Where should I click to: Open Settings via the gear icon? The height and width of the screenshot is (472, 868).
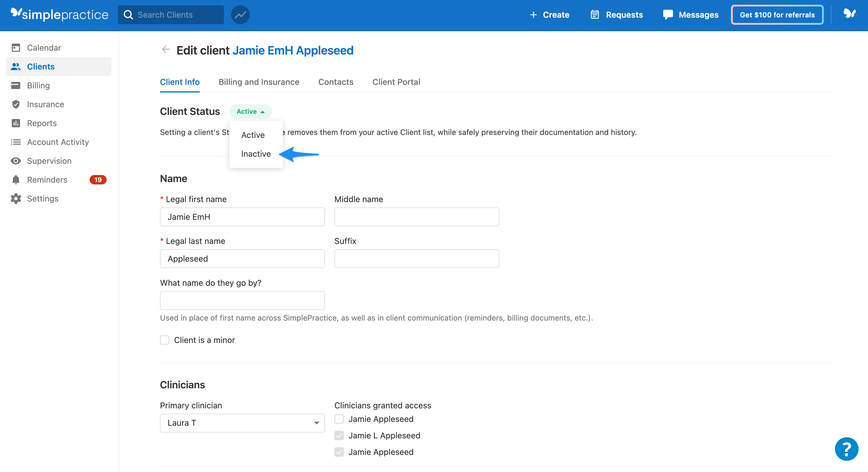pos(16,199)
